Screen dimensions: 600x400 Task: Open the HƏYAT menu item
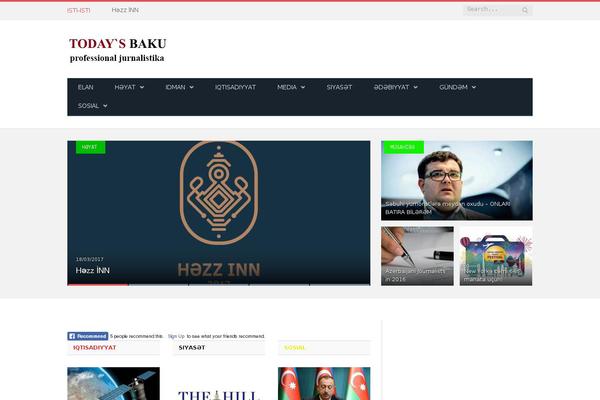pos(125,87)
